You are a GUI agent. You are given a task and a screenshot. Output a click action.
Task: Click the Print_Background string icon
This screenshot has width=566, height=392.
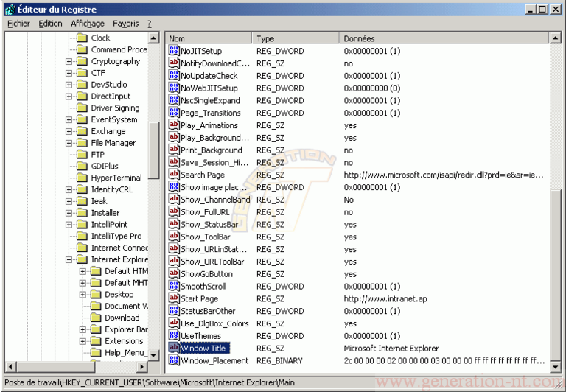pos(174,150)
